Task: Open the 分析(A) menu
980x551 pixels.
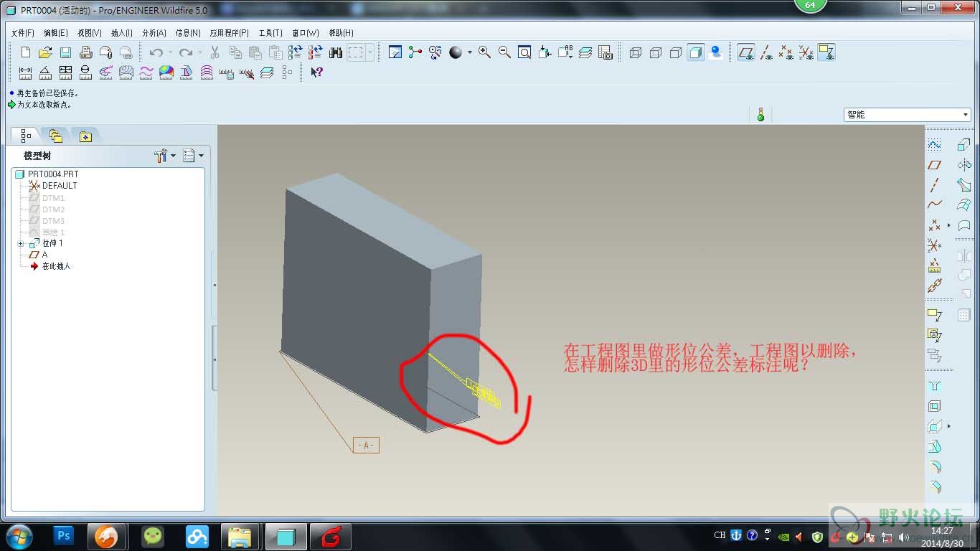Action: coord(154,33)
